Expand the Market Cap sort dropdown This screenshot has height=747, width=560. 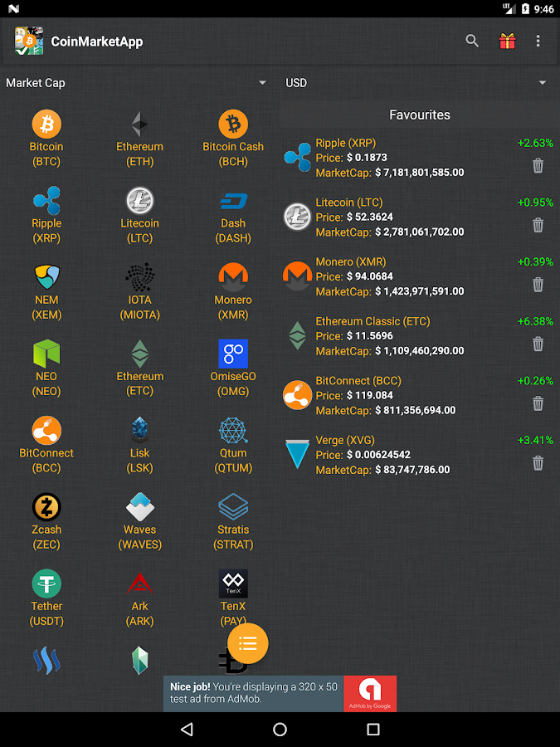click(137, 83)
